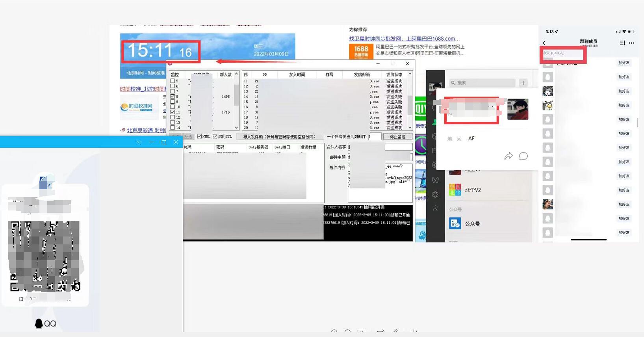The width and height of the screenshot is (644, 337).
Task: Click the QQ login QR code
Action: [x=45, y=256]
